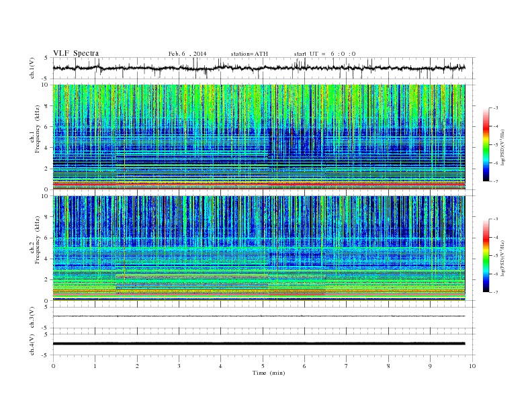Click the ch.2 spectrogram panel

(259, 248)
